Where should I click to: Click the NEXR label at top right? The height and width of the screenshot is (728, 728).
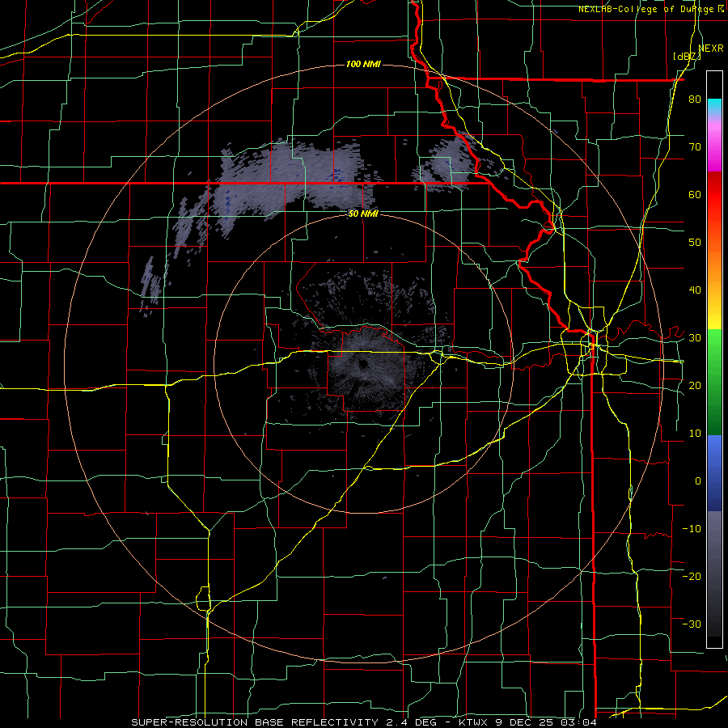click(x=711, y=49)
